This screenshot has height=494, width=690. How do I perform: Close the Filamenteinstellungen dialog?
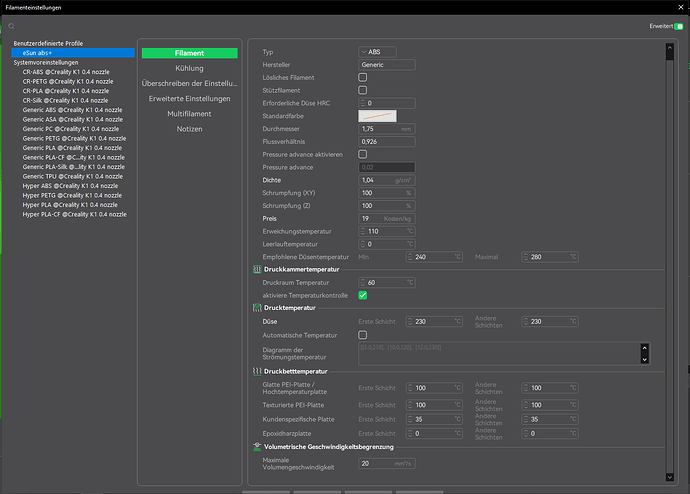point(681,7)
